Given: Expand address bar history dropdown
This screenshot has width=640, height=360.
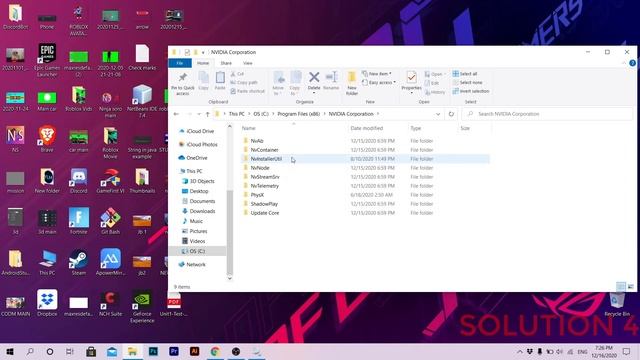Looking at the screenshot, I should click(438, 114).
